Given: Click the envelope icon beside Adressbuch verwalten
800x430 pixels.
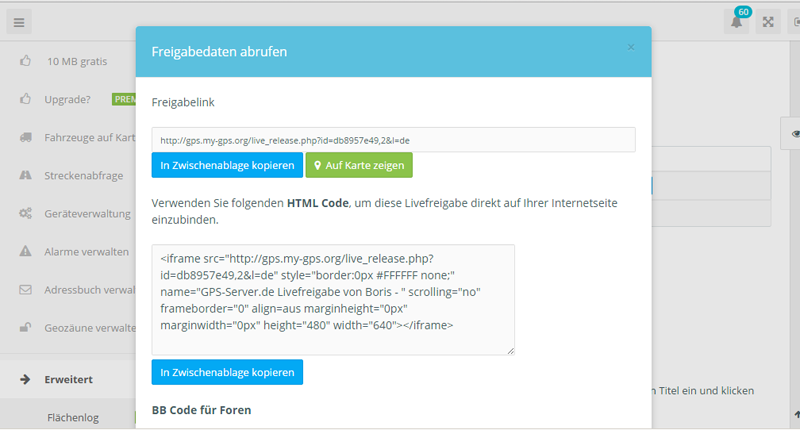Looking at the screenshot, I should click(25, 290).
